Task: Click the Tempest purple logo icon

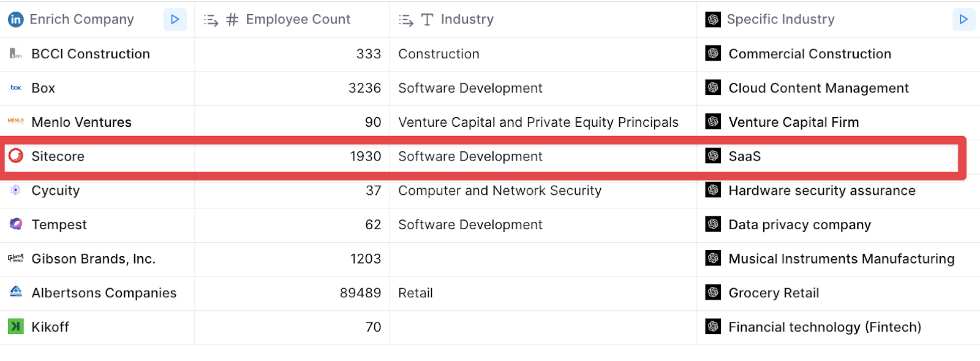Action: pos(16,224)
